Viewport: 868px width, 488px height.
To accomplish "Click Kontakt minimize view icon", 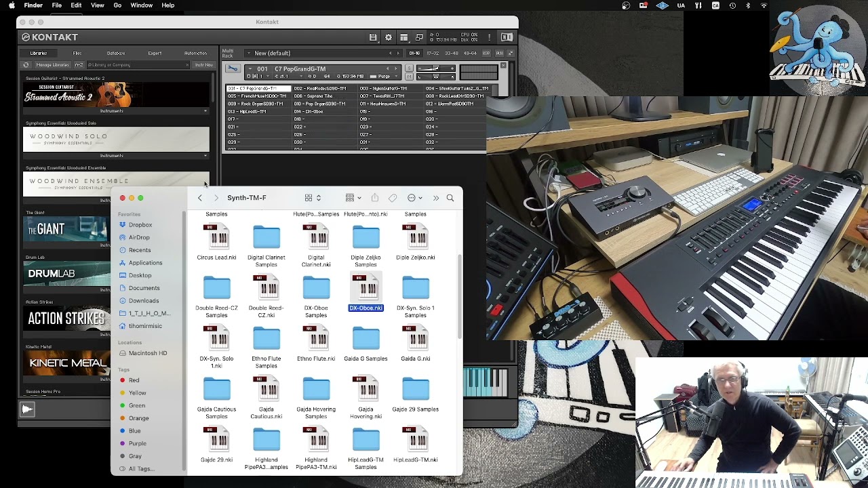I will (x=419, y=37).
